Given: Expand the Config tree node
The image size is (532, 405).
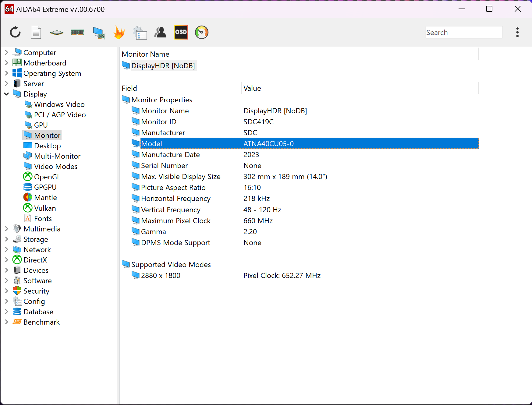Looking at the screenshot, I should click(x=6, y=301).
